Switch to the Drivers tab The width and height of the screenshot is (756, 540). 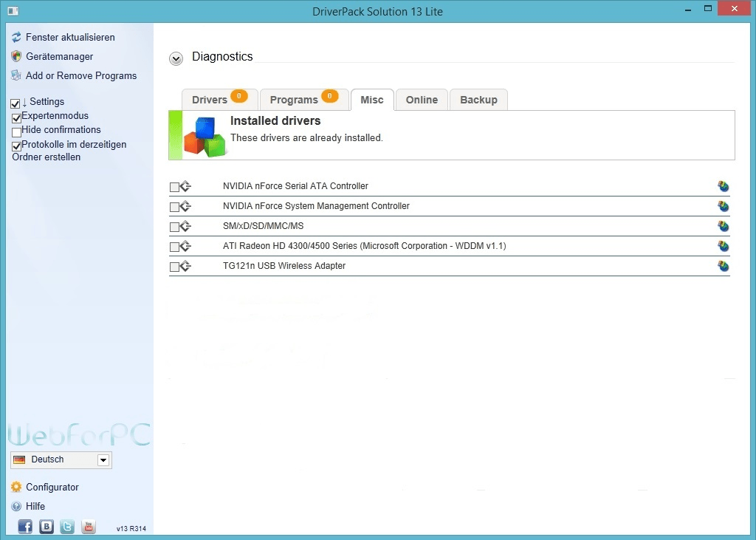pos(210,100)
